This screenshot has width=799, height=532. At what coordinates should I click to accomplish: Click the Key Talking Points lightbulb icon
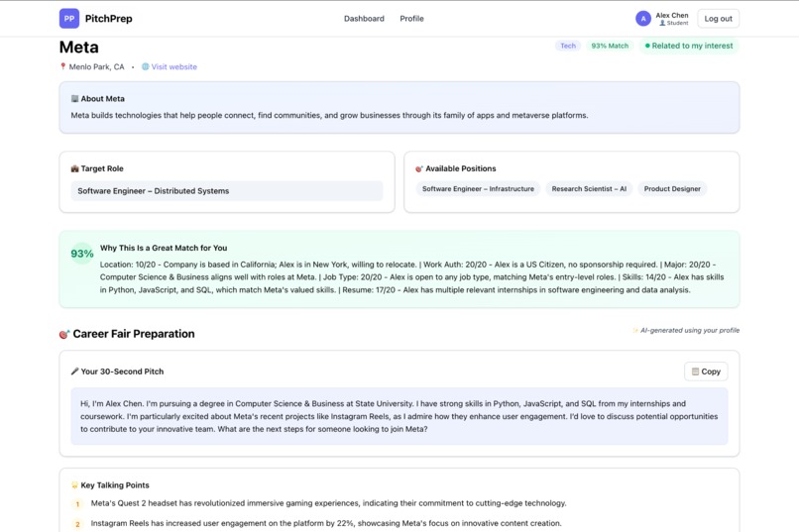click(75, 485)
